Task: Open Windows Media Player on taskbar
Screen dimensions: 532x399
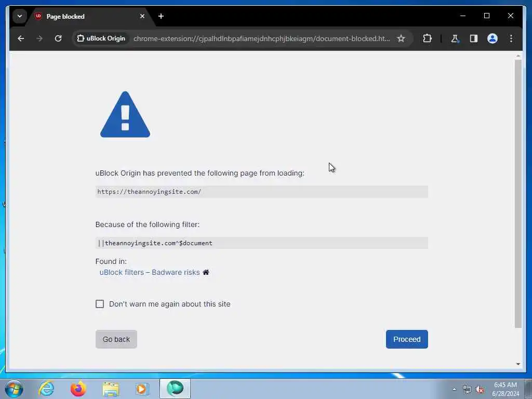Action: point(142,389)
